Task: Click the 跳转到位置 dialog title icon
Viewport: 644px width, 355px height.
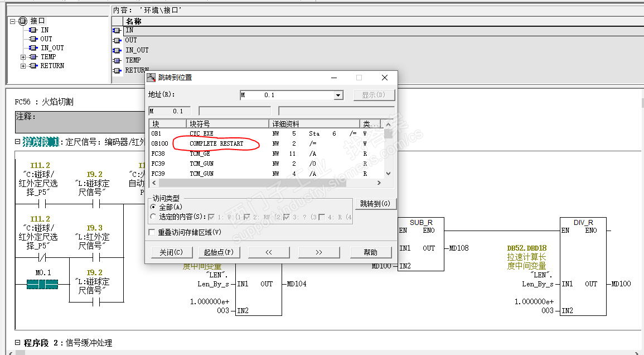Action: 151,78
